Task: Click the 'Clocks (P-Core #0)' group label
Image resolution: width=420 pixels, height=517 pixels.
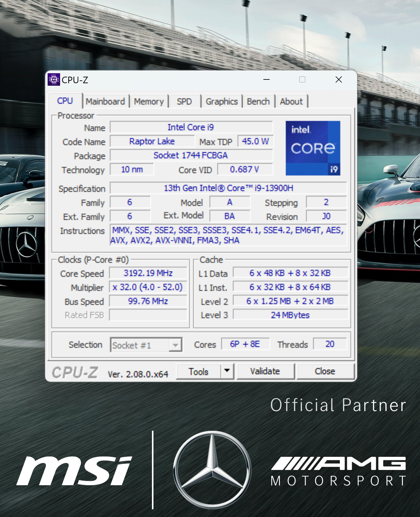Action: click(x=93, y=260)
